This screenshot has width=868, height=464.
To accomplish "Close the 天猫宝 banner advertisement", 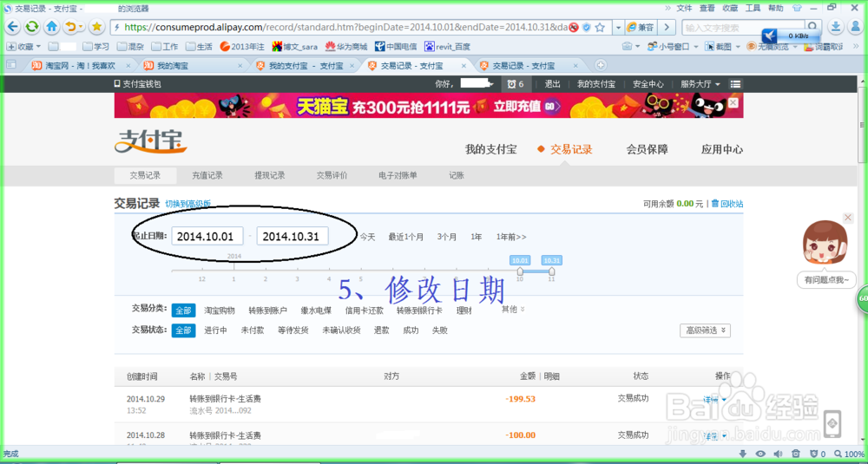I will click(733, 103).
